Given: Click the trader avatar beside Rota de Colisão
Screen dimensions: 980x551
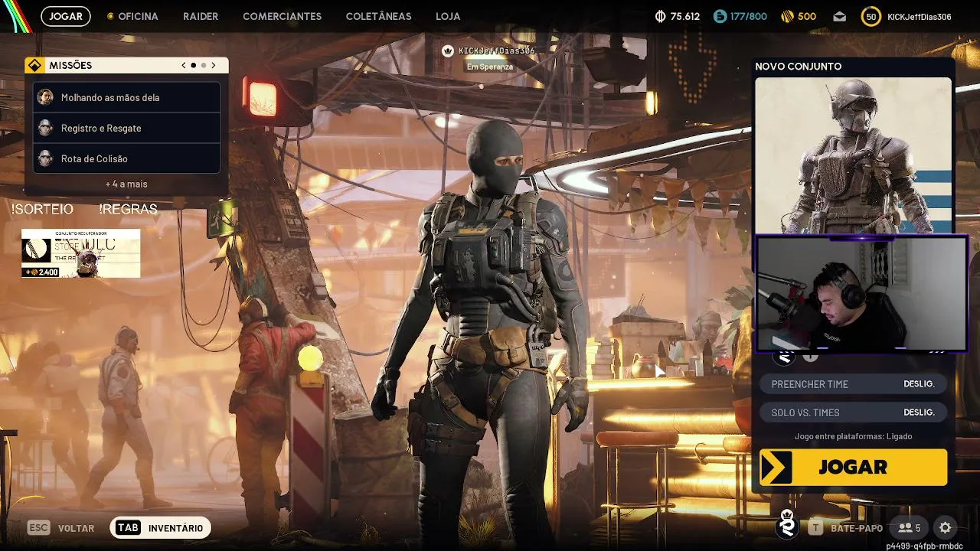Looking at the screenshot, I should 45,158.
